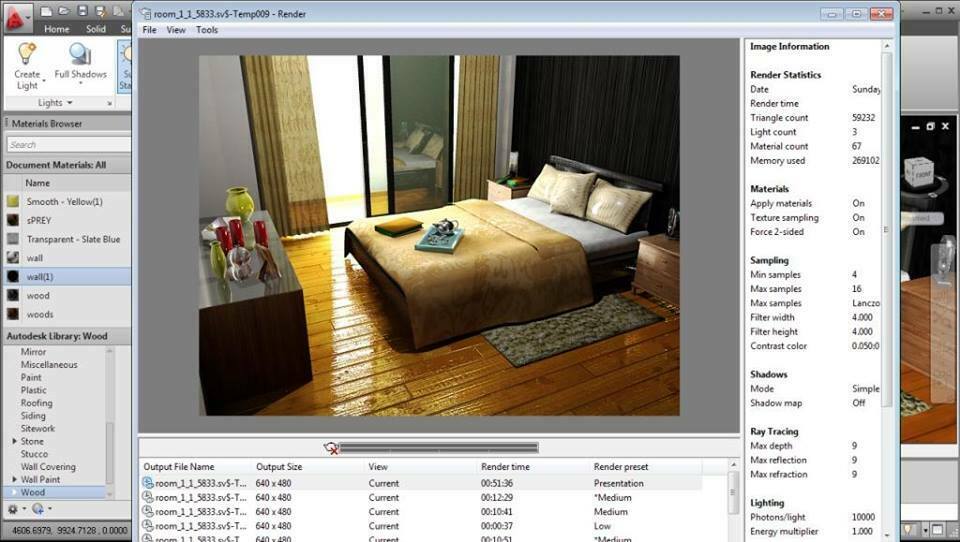
Task: Expand the Wall Paint library category
Action: (x=14, y=480)
